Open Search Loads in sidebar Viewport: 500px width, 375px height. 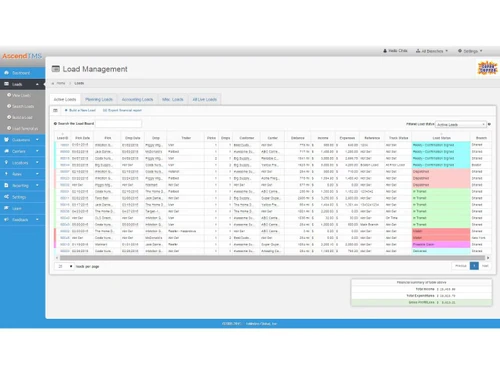[x=23, y=106]
